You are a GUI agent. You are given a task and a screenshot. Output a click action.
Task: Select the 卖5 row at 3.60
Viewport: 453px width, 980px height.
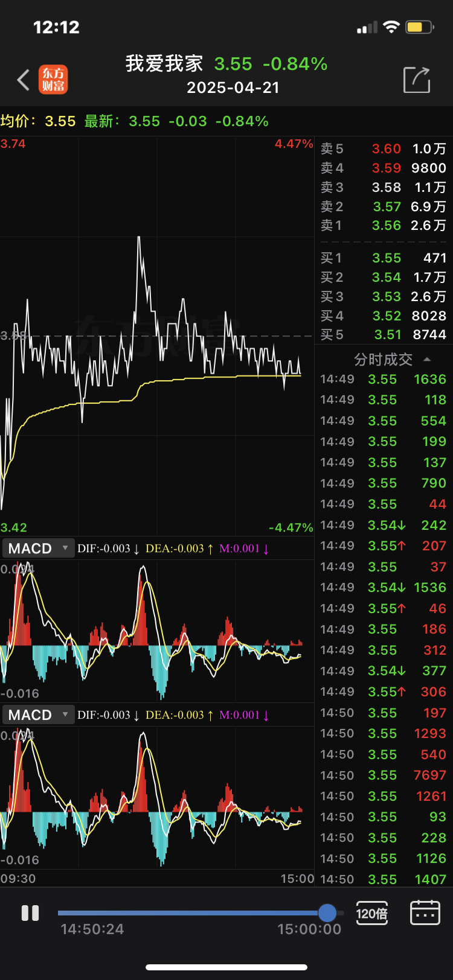[x=384, y=149]
